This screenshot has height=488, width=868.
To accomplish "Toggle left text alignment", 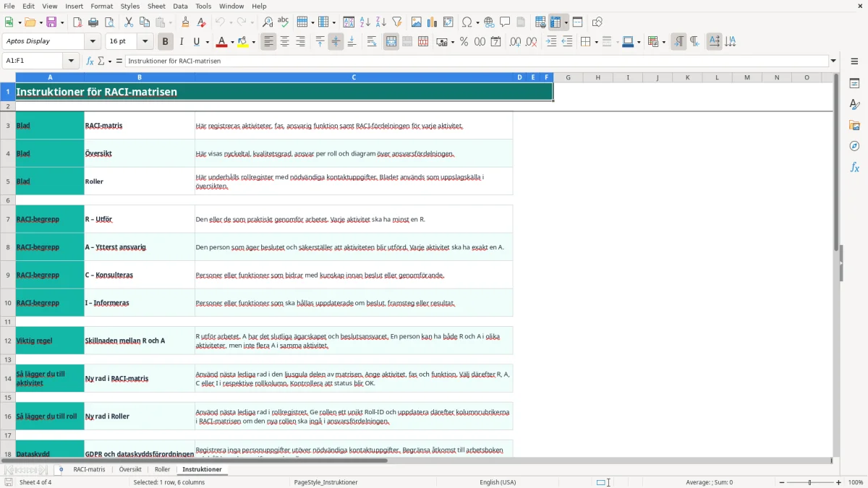I will pos(268,42).
